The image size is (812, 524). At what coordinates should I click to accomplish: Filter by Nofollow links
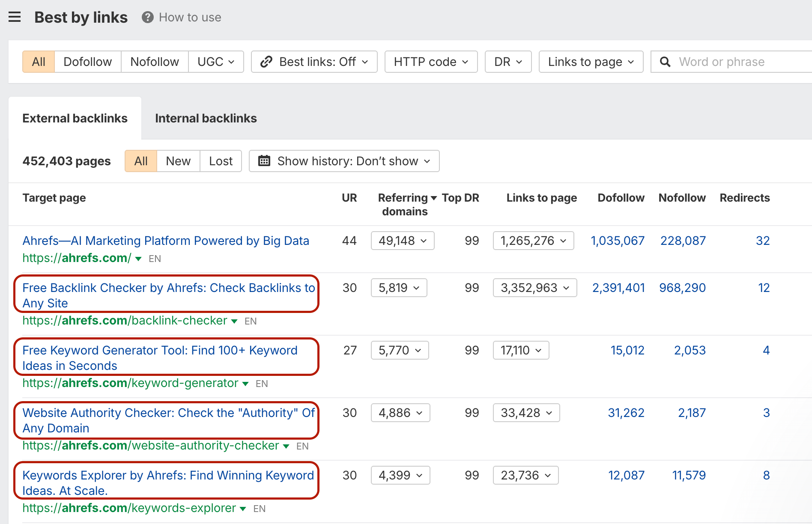pos(155,62)
